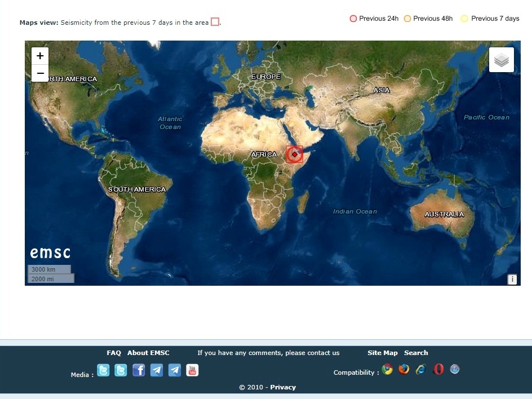Open the EMSC Facebook page icon
This screenshot has width=532, height=399.
click(139, 370)
